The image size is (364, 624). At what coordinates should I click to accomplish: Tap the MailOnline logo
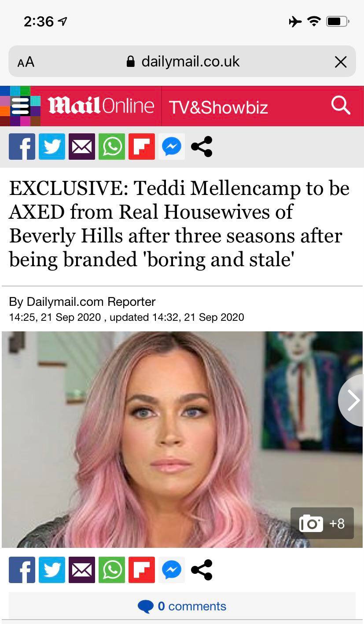101,106
